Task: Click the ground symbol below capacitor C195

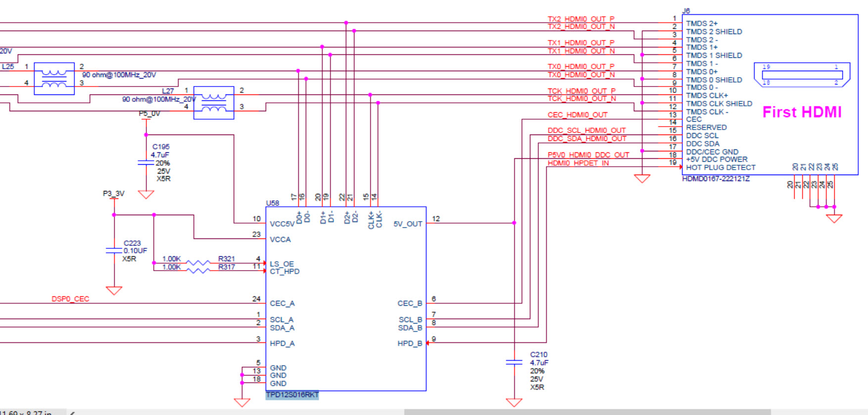Action: [x=146, y=194]
